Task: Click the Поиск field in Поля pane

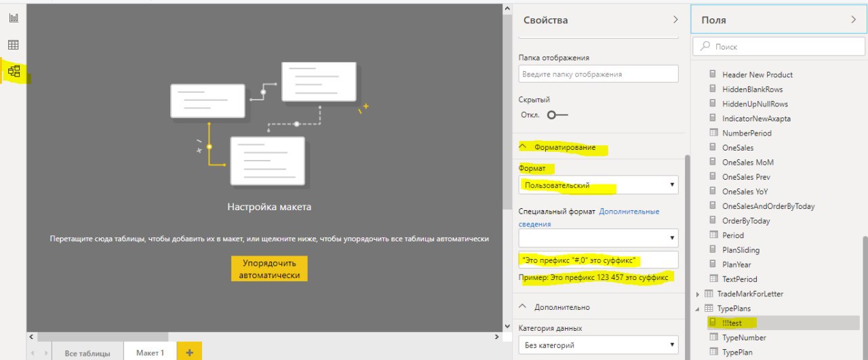Action: point(777,47)
